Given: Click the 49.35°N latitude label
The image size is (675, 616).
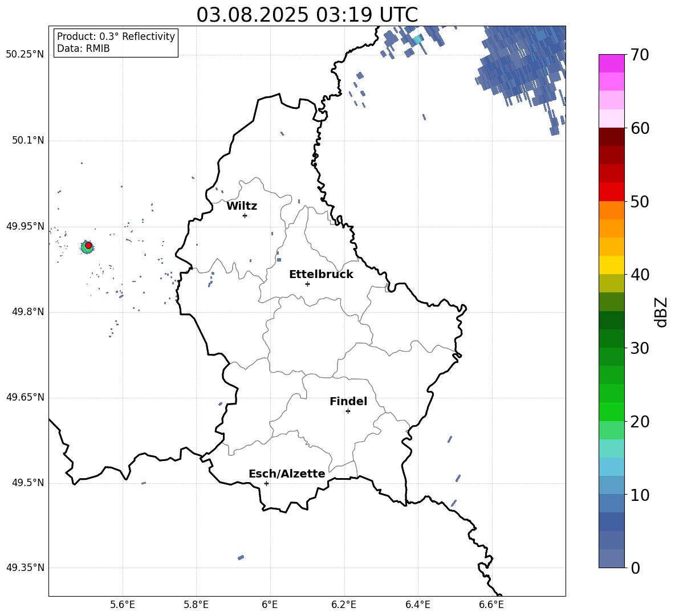Looking at the screenshot, I should (x=25, y=568).
